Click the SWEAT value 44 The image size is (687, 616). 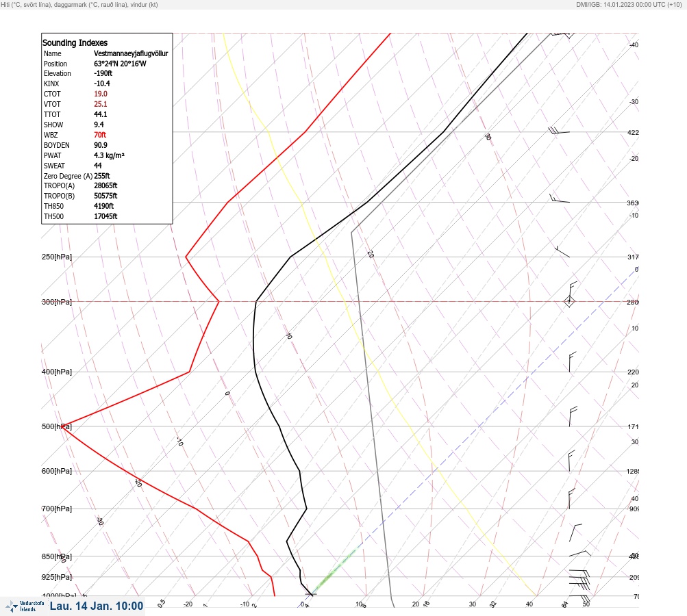coord(98,166)
